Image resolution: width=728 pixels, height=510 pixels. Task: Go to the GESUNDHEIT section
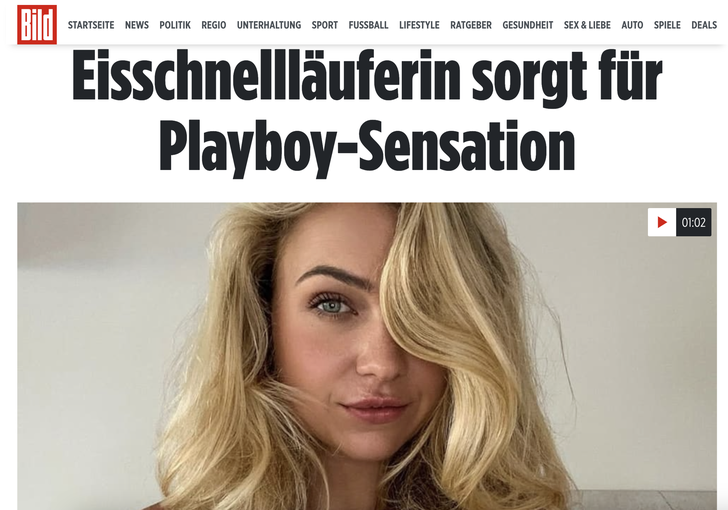527,25
